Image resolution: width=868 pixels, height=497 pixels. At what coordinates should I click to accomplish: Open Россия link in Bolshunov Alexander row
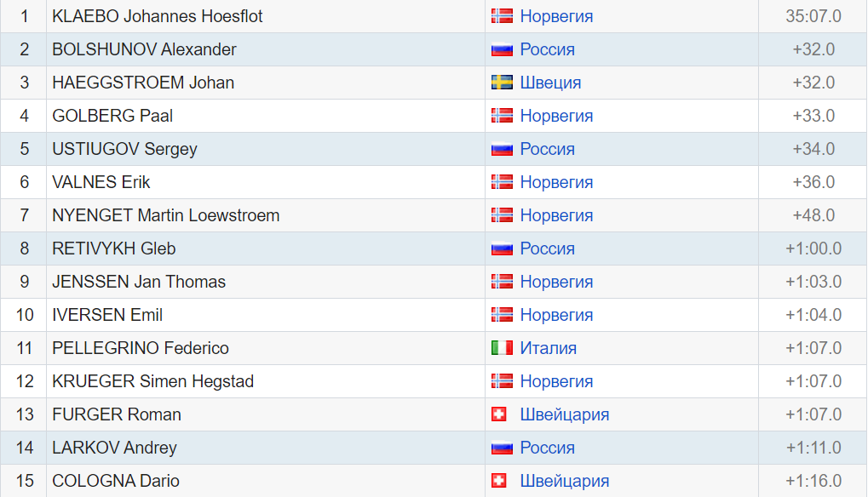click(x=547, y=49)
